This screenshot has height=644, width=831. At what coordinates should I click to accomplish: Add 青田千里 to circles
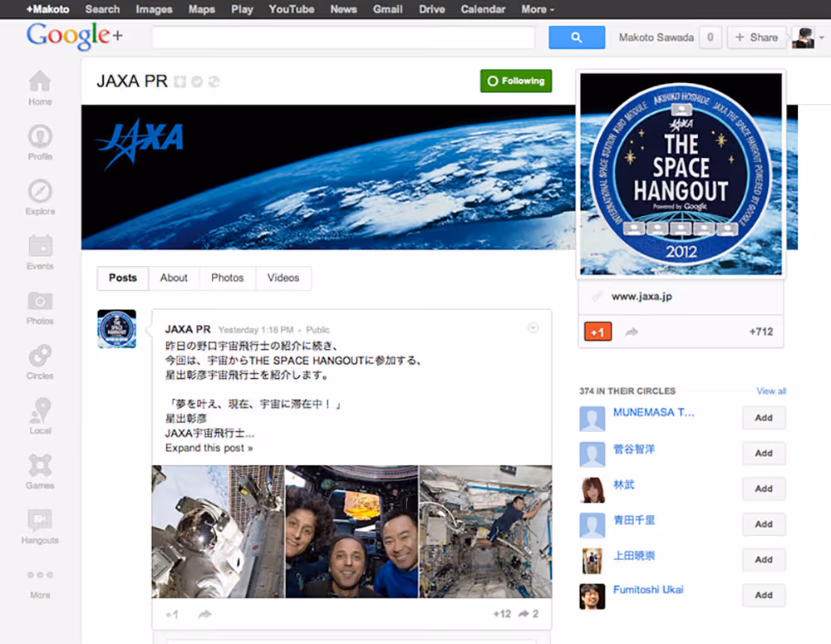[x=764, y=524]
